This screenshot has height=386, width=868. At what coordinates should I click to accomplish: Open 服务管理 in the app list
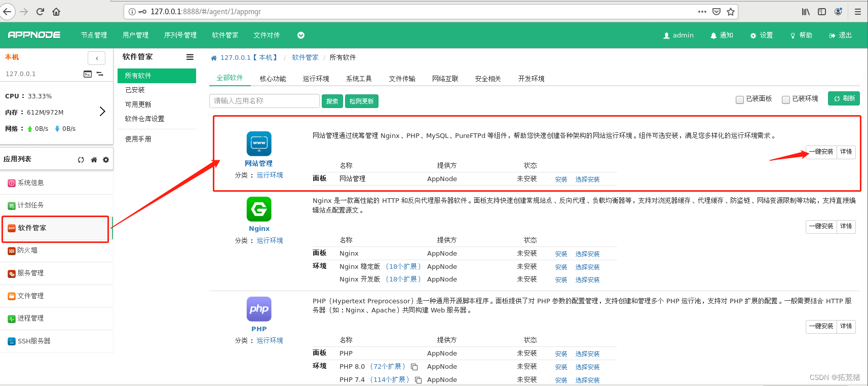pyautogui.click(x=56, y=273)
